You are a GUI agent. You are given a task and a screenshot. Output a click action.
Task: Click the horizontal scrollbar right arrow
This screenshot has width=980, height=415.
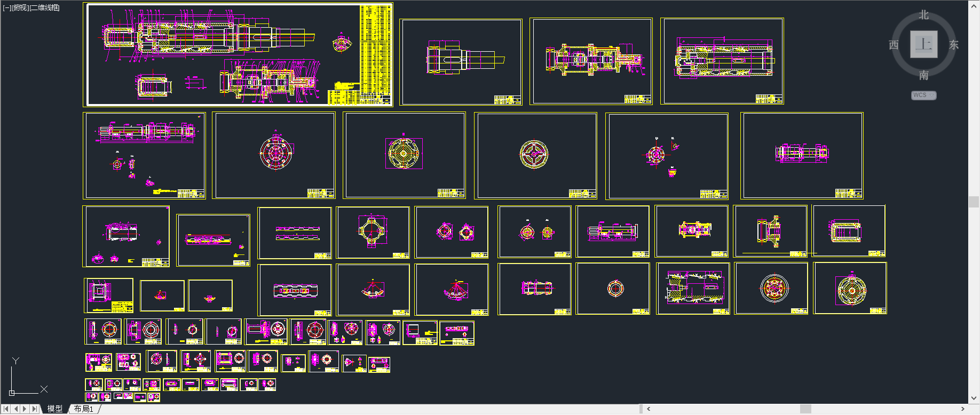pos(963,409)
